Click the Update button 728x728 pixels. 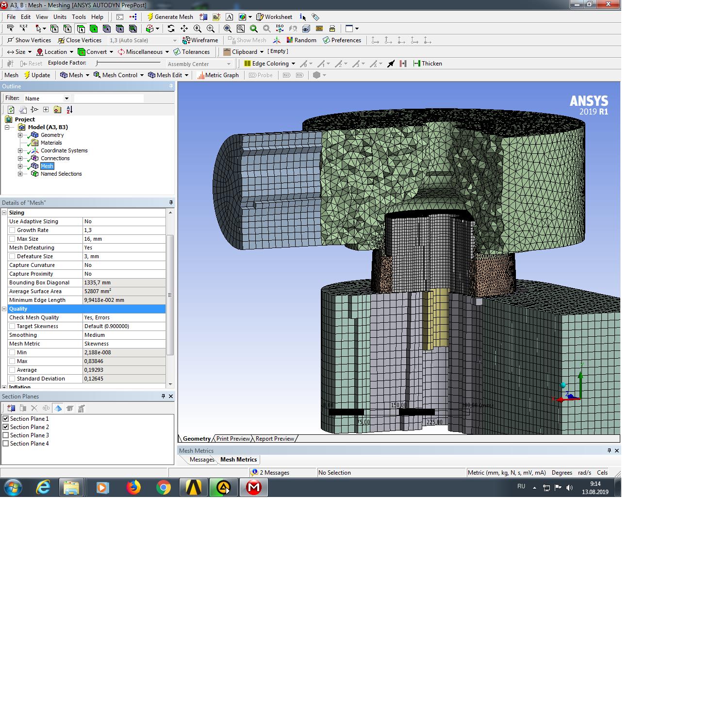[37, 75]
